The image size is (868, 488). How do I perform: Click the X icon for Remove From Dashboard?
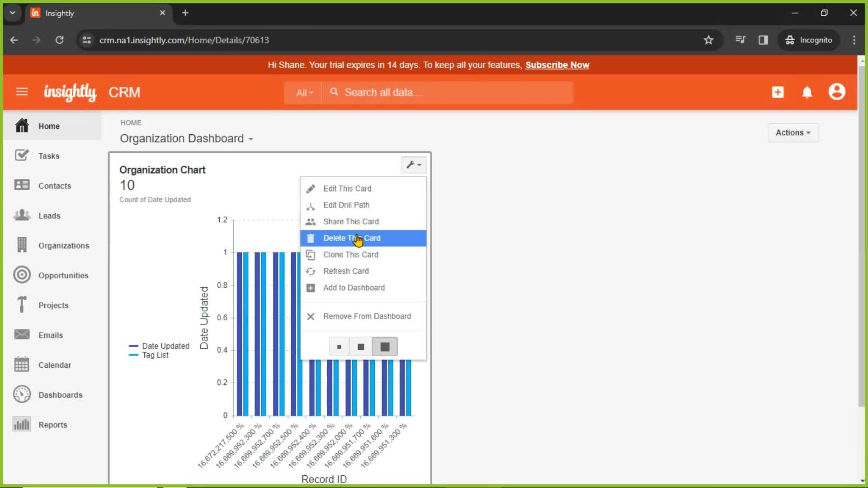pos(311,317)
